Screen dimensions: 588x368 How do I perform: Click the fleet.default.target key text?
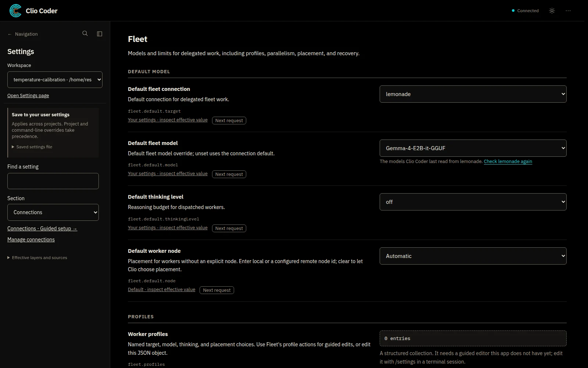point(154,111)
